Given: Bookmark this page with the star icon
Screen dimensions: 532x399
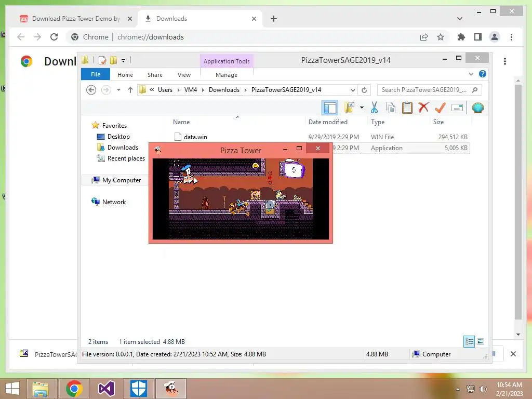Looking at the screenshot, I should click(441, 37).
